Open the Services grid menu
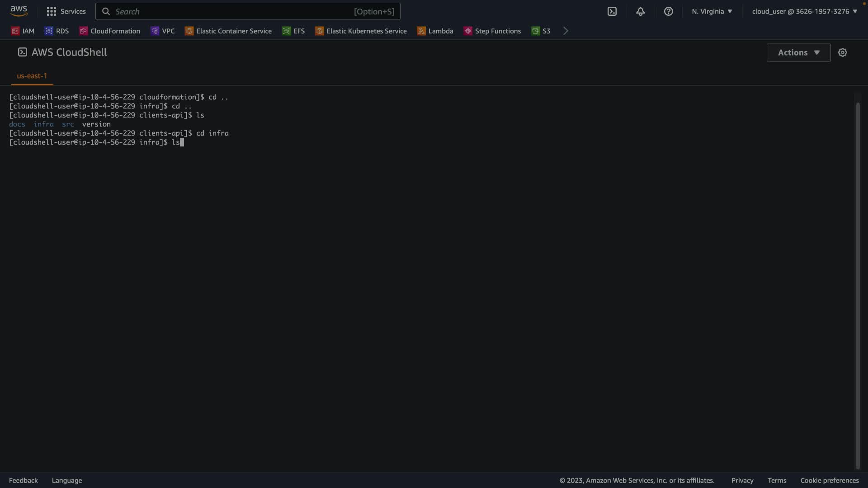The width and height of the screenshot is (868, 488). tap(66, 11)
